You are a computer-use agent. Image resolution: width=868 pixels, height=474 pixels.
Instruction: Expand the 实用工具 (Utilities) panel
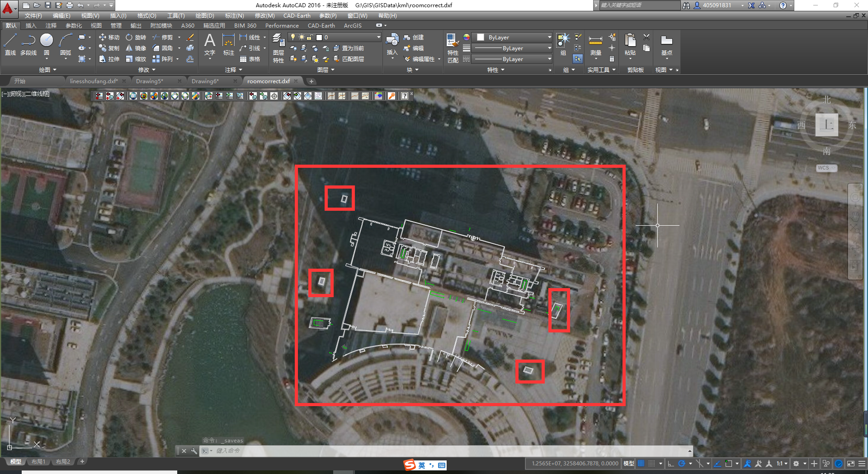click(x=601, y=70)
